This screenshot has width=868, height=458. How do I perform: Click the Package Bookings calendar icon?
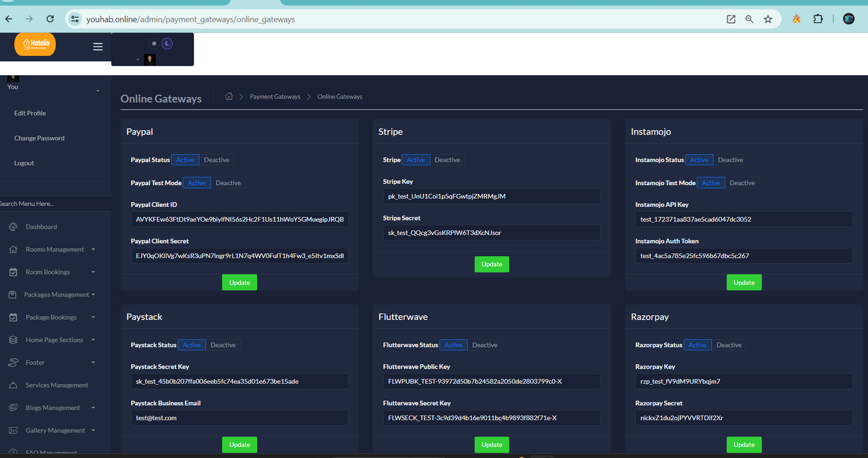point(13,317)
